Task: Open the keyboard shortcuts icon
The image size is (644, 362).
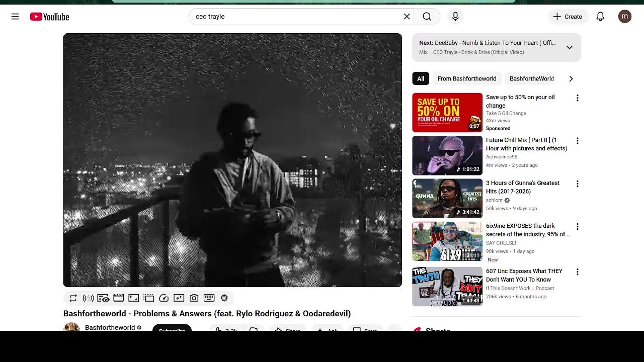Action: 209,298
